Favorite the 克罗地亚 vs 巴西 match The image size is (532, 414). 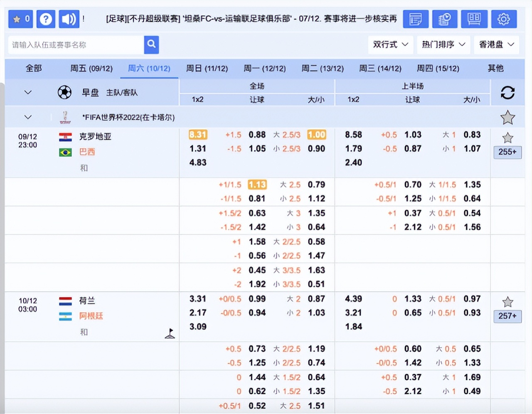[x=507, y=137]
